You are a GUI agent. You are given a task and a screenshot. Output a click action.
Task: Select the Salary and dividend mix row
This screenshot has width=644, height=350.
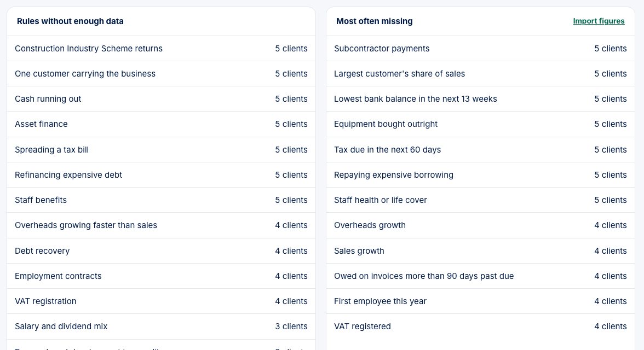(x=161, y=326)
